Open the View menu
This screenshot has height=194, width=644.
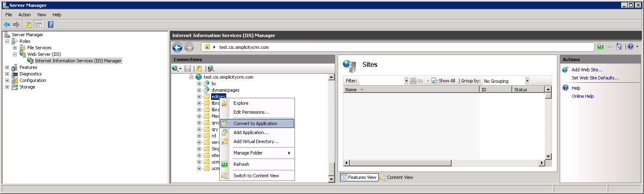click(41, 15)
